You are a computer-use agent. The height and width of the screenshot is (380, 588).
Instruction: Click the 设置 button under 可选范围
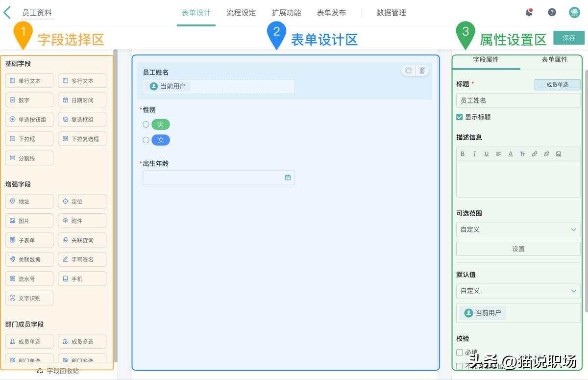tap(518, 249)
